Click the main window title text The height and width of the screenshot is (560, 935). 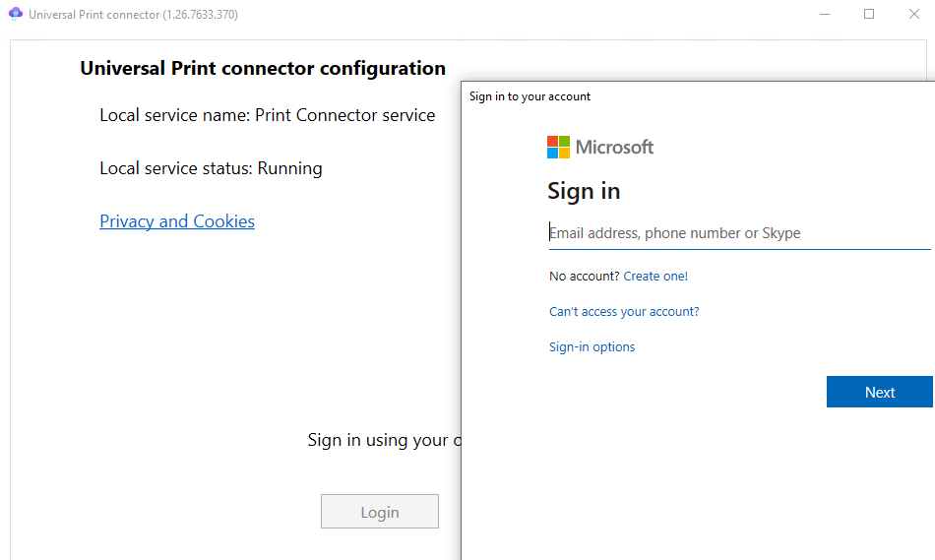click(x=133, y=15)
